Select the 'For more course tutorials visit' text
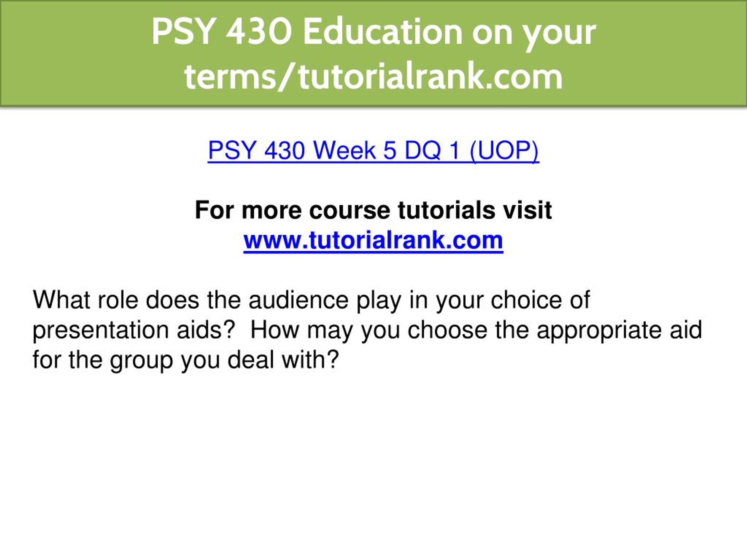 pyautogui.click(x=373, y=210)
